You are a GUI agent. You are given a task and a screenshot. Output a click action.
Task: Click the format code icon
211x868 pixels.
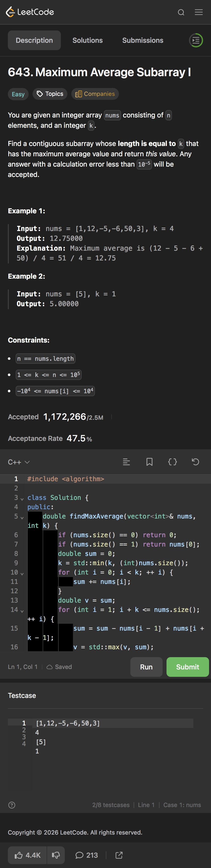[127, 462]
